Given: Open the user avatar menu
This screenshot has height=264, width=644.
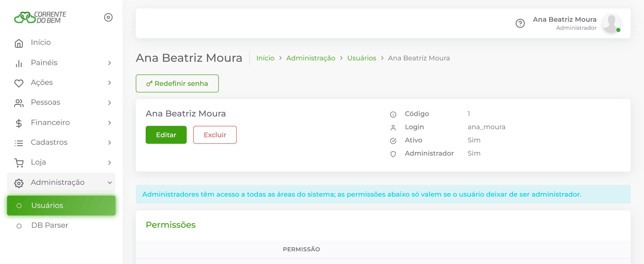Looking at the screenshot, I should coord(611,23).
